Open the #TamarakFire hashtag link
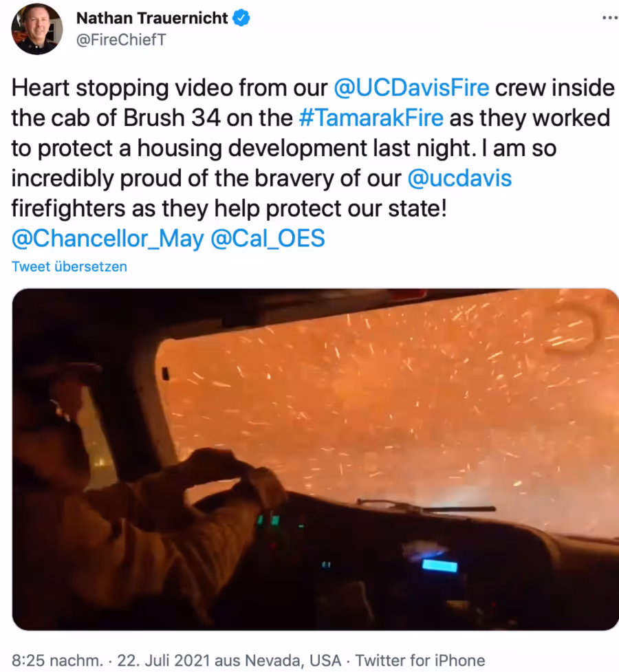 371,118
